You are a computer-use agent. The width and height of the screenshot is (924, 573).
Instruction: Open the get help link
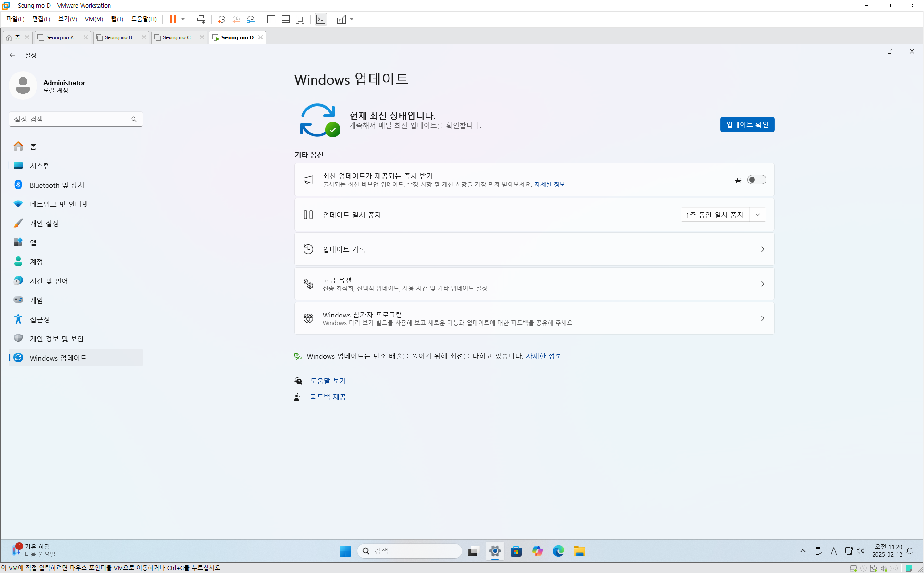click(x=328, y=381)
